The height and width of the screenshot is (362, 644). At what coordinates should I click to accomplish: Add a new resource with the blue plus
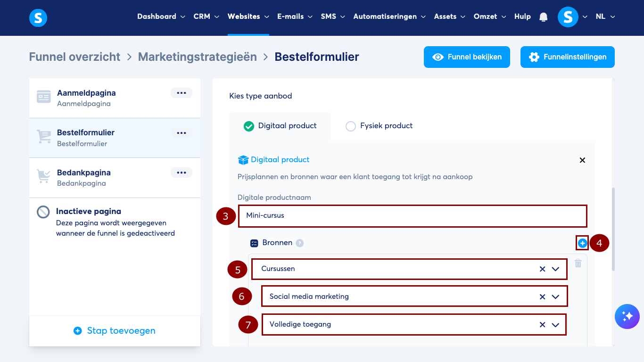coord(583,243)
